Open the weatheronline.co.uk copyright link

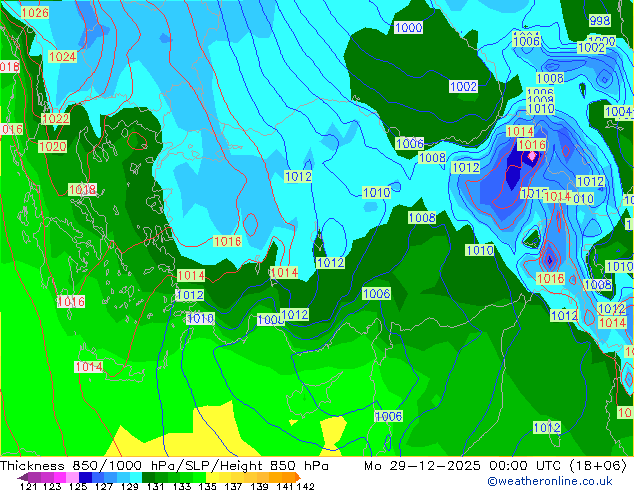[x=550, y=481]
